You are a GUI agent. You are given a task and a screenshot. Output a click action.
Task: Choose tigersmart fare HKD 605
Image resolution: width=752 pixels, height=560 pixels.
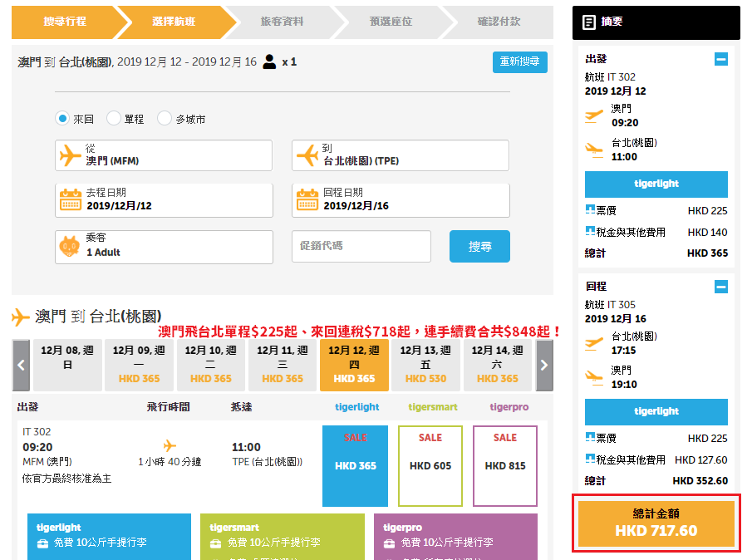(x=430, y=466)
